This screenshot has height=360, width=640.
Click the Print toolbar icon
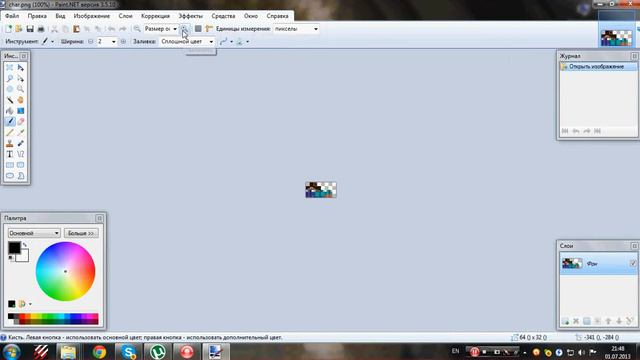click(41, 29)
